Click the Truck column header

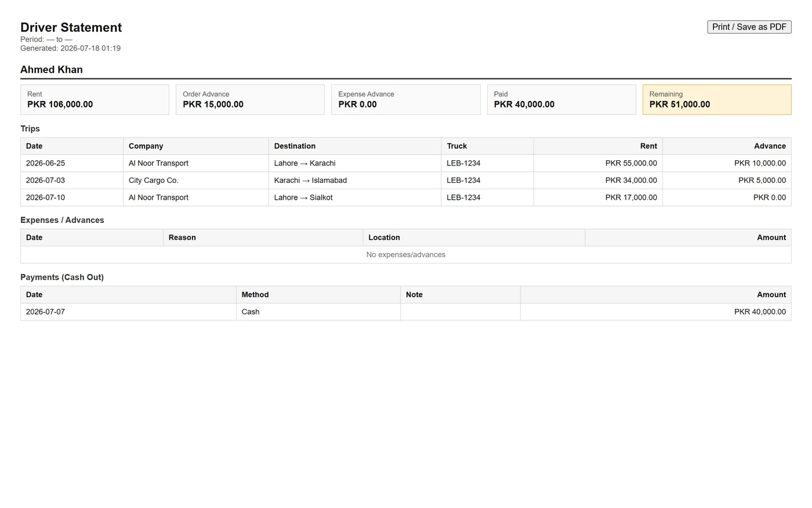pos(488,146)
